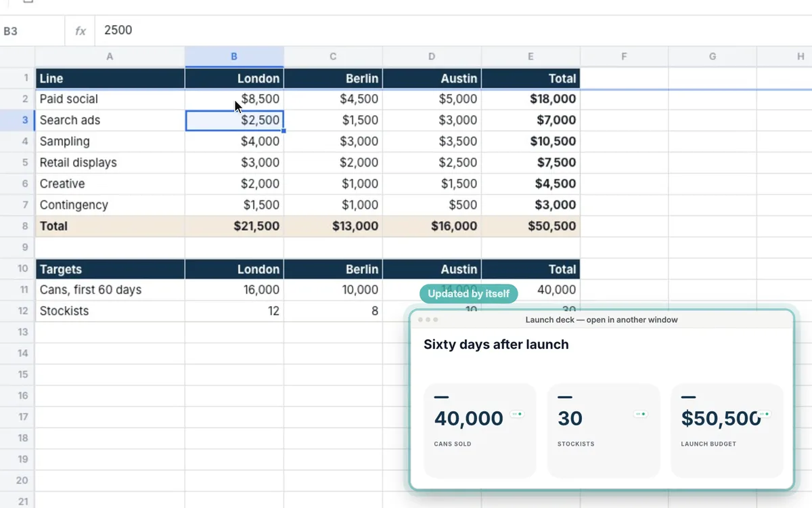This screenshot has height=508, width=812.
Task: Click the "Targets" header cell
Action: (x=110, y=269)
